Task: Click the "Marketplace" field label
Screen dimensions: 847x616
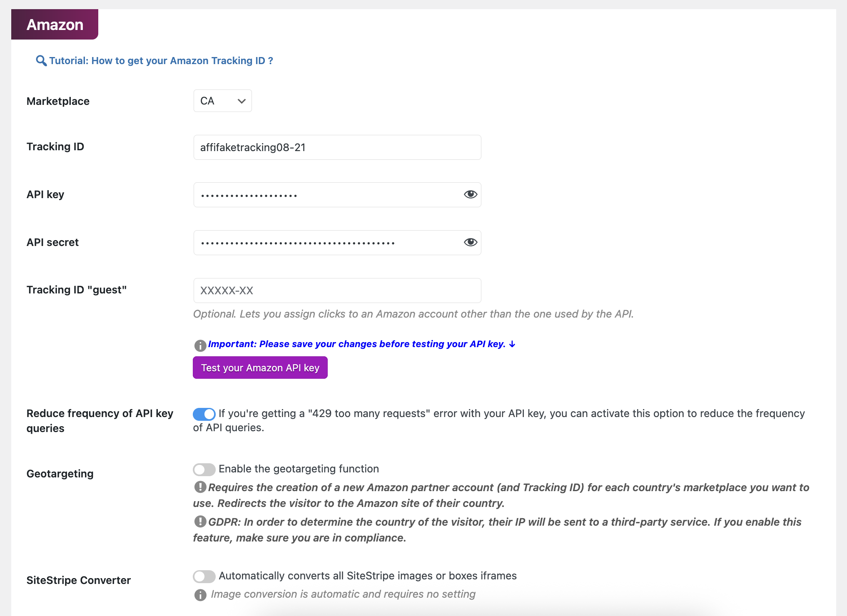Action: pyautogui.click(x=58, y=101)
